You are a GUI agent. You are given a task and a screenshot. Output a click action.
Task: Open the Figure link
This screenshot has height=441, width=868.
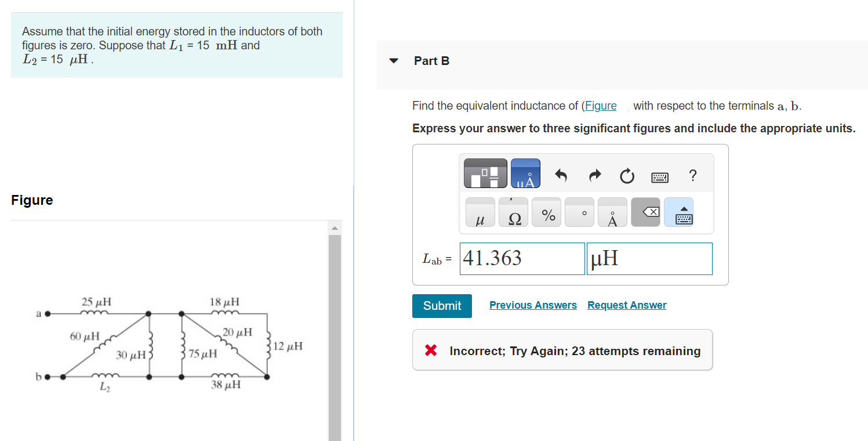click(x=600, y=105)
